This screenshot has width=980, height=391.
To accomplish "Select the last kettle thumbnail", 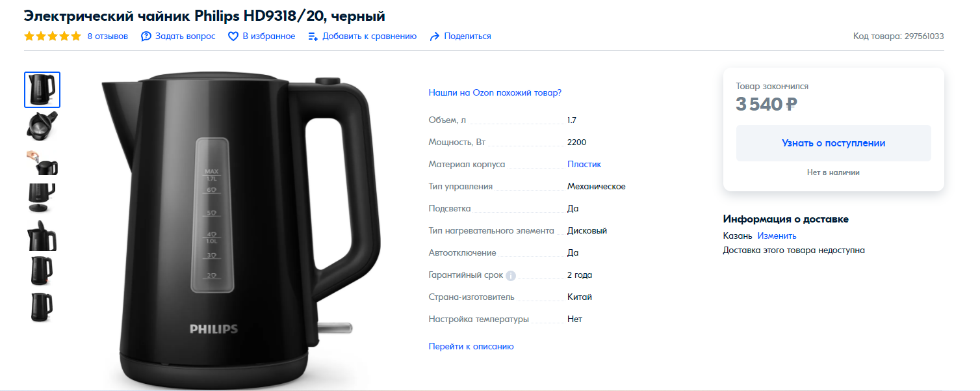I will click(42, 308).
